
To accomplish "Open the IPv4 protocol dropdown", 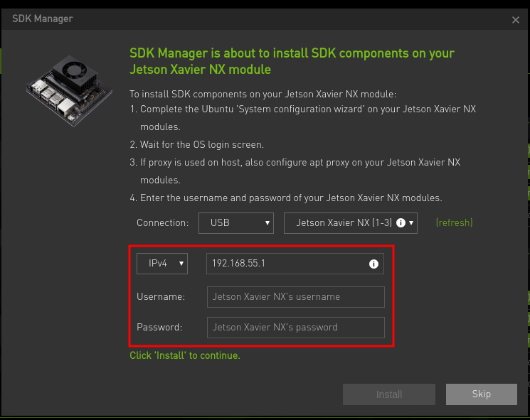I will 162,264.
